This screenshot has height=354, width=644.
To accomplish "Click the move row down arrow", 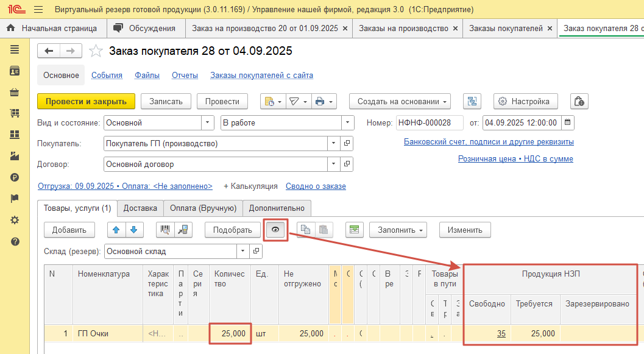I will pos(134,230).
